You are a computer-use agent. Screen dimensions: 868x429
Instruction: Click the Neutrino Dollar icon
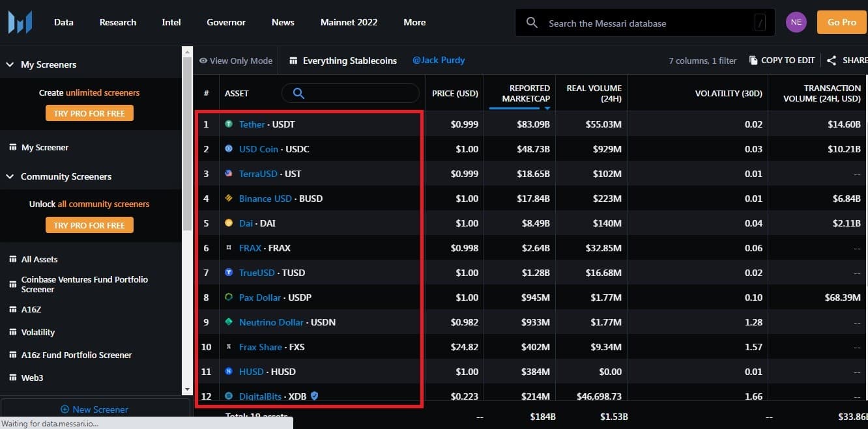[229, 322]
